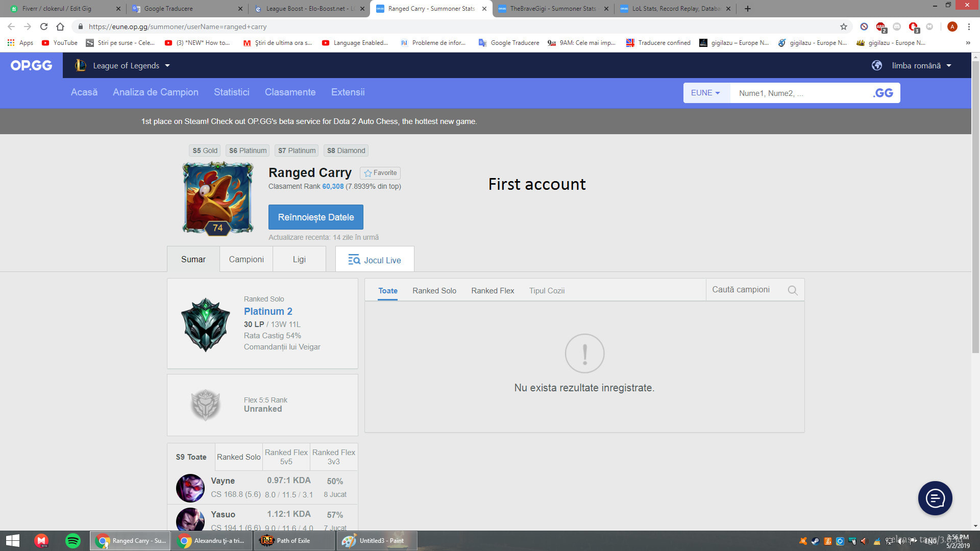Expand the limba română language dropdown
The width and height of the screenshot is (980, 551).
click(x=922, y=65)
